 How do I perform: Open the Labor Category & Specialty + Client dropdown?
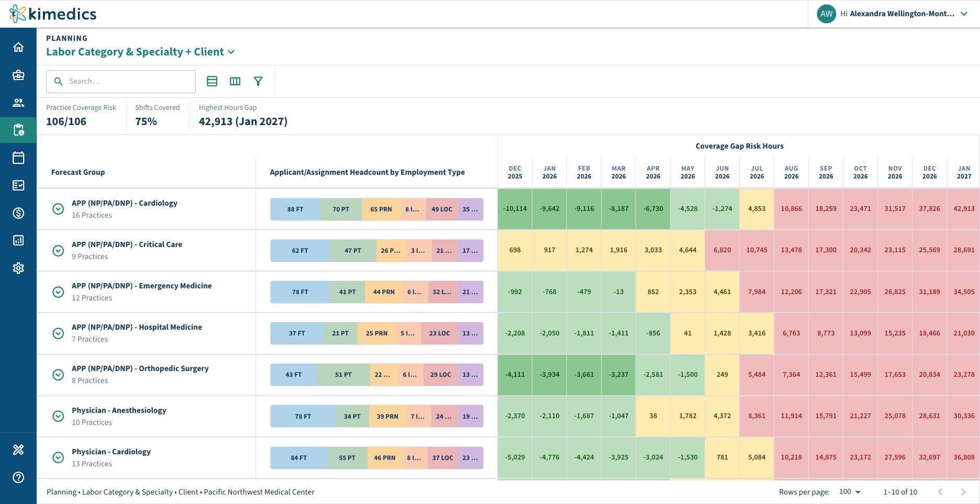[x=140, y=52]
